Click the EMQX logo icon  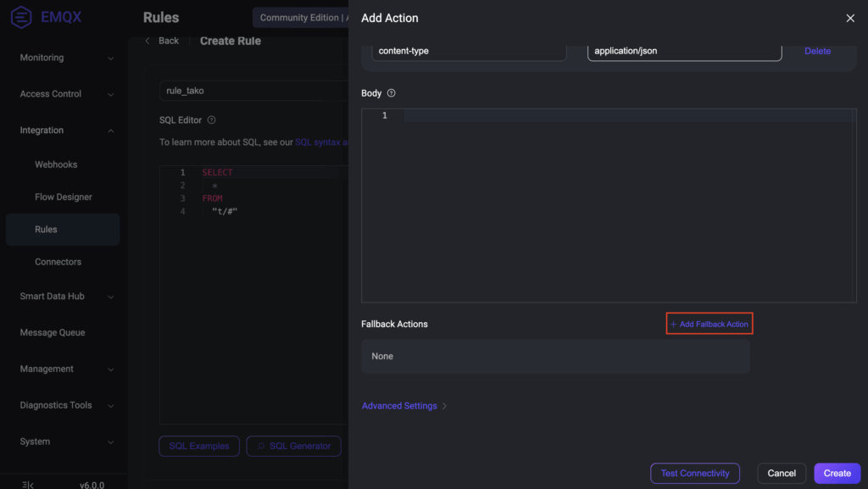pyautogui.click(x=20, y=18)
